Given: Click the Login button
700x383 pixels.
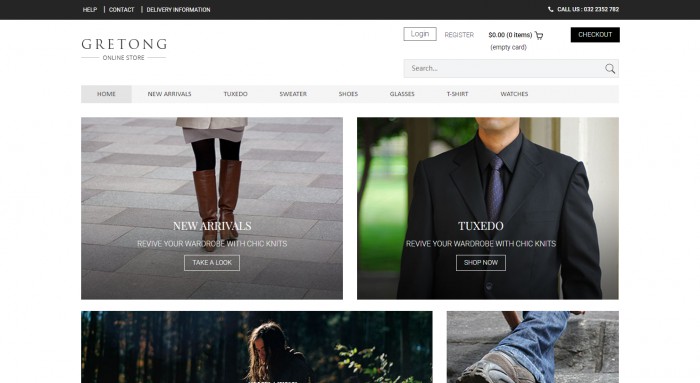Looking at the screenshot, I should tap(420, 34).
